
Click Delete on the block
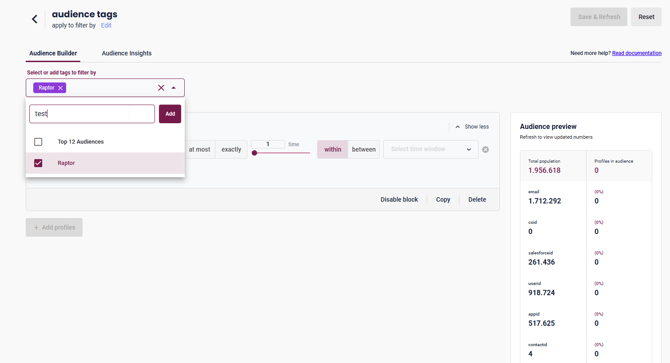click(x=477, y=199)
